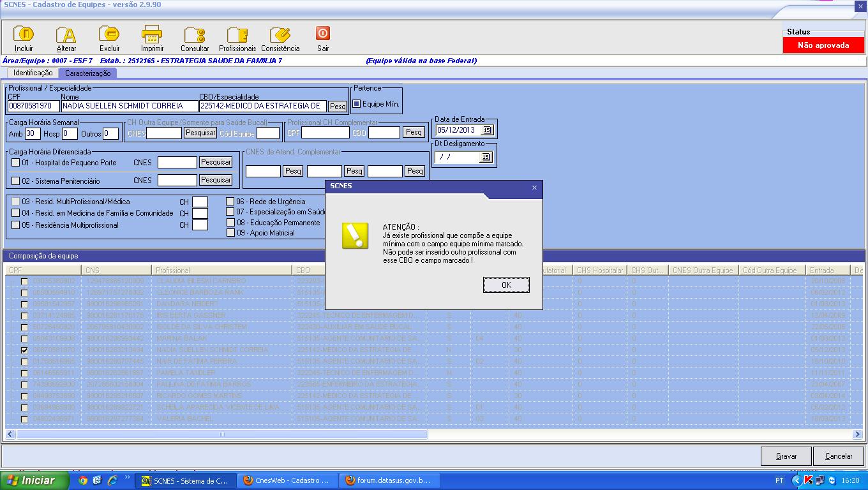
Task: Click the Alterar toolbar icon
Action: click(66, 34)
